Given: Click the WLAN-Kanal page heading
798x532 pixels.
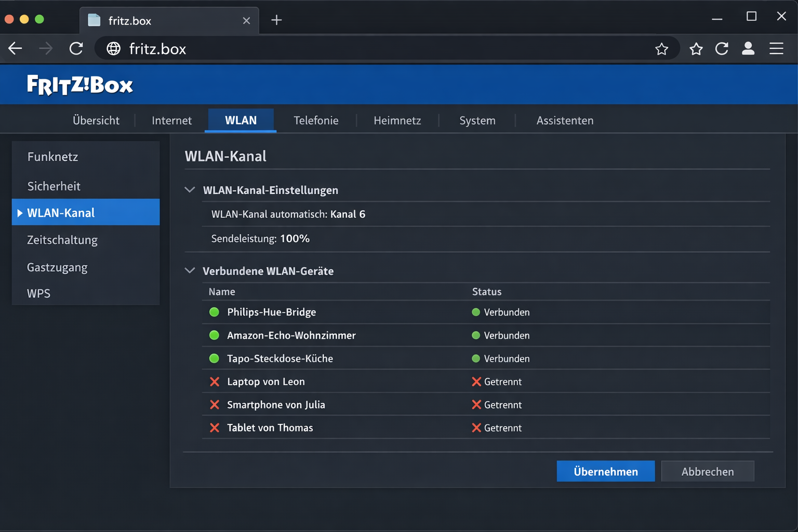Looking at the screenshot, I should [x=225, y=156].
